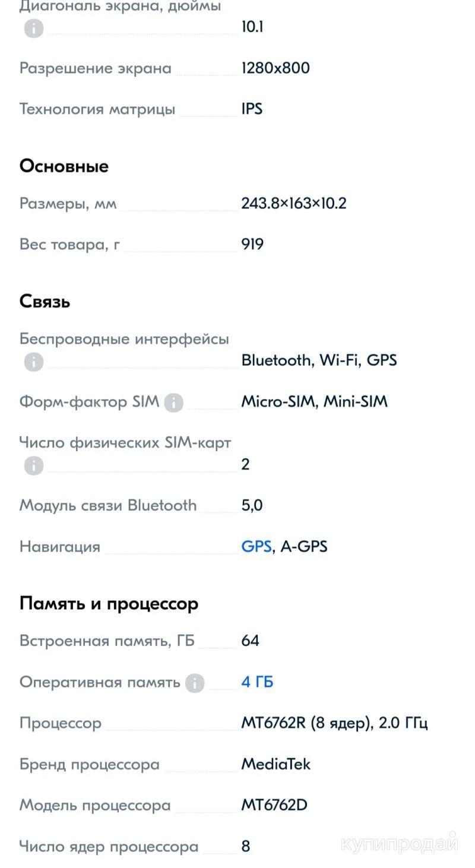
Task: Click the купипродай watermark logo
Action: [400, 844]
